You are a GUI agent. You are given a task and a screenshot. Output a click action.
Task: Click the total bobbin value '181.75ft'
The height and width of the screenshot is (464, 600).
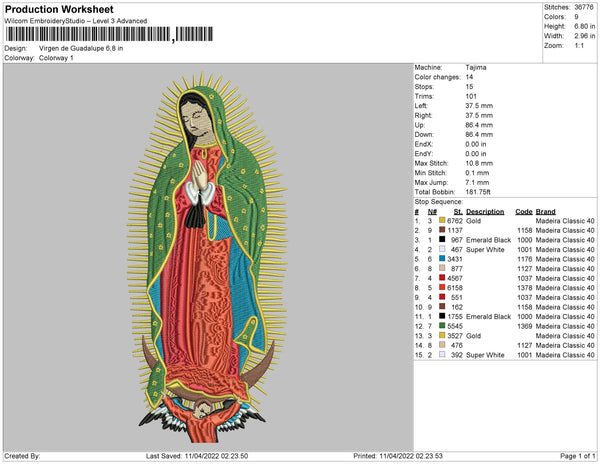(x=478, y=192)
